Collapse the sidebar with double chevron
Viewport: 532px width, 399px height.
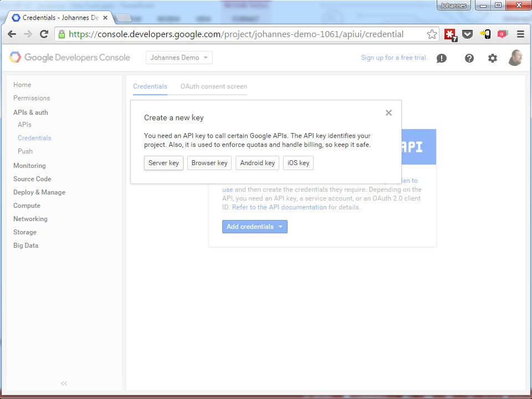[x=64, y=383]
